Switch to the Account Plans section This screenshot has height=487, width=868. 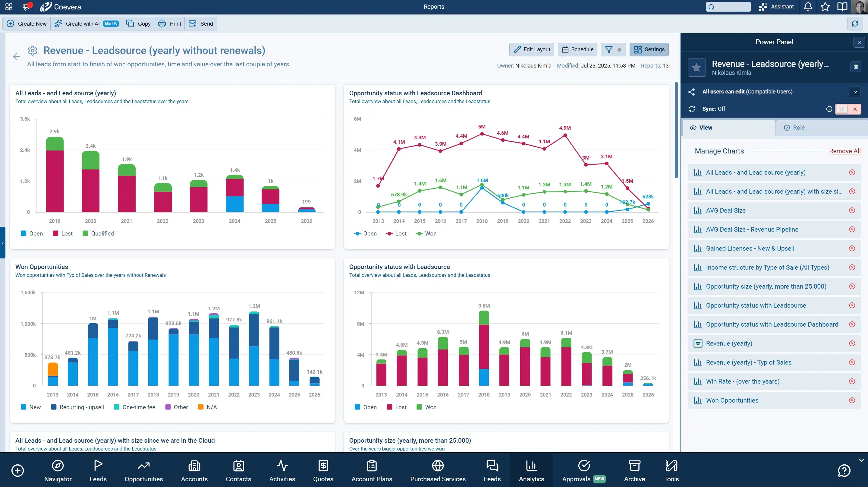[372, 470]
